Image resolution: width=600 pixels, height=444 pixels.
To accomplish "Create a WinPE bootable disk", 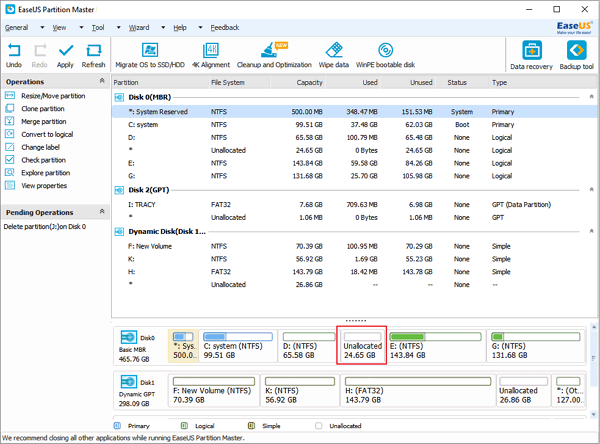I will coord(385,55).
